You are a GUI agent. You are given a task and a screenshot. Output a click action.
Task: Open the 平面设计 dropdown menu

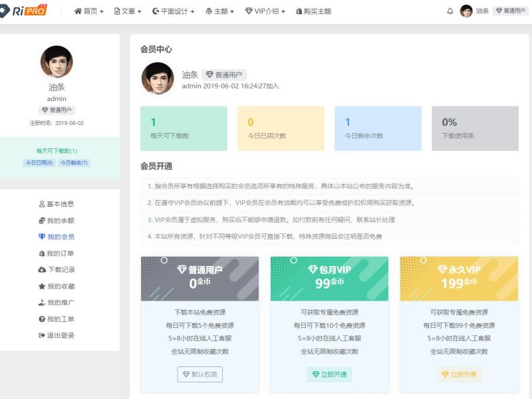pyautogui.click(x=173, y=11)
